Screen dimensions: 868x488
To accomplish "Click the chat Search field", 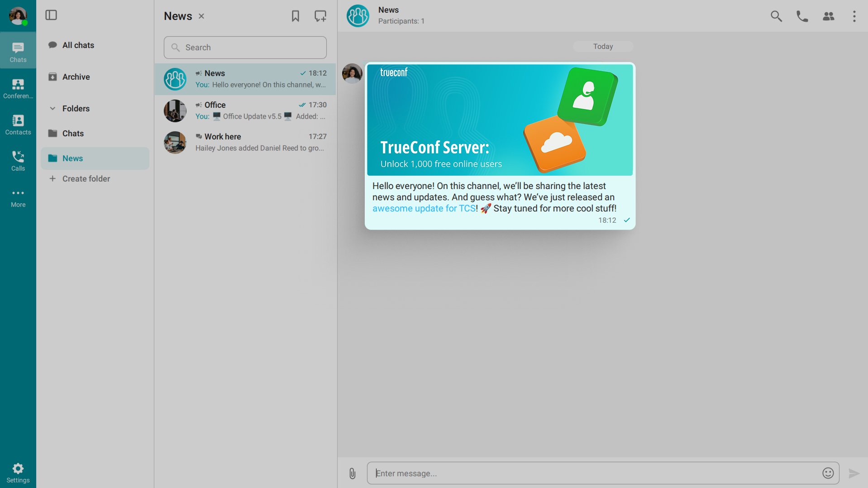I will coord(245,48).
